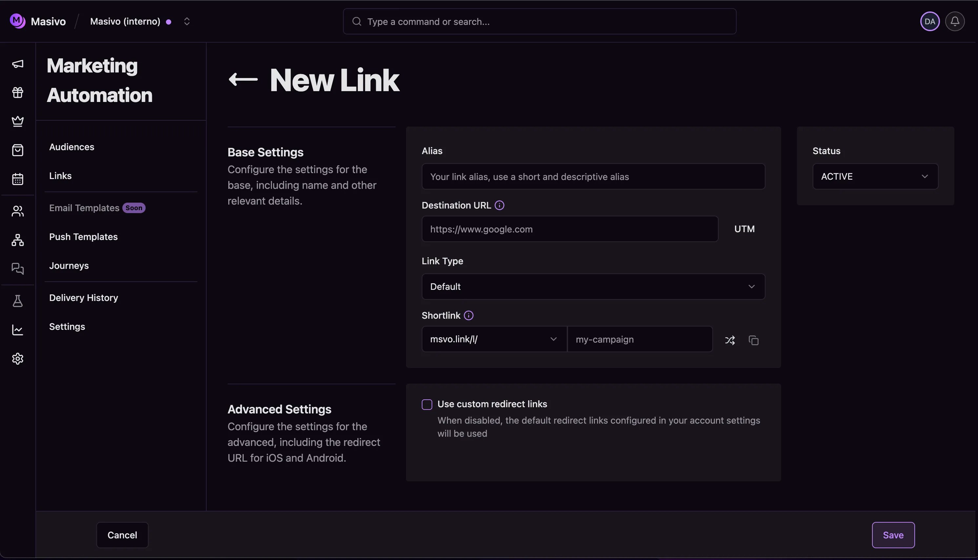Click the notification bell icon
The height and width of the screenshot is (560, 978).
[954, 22]
